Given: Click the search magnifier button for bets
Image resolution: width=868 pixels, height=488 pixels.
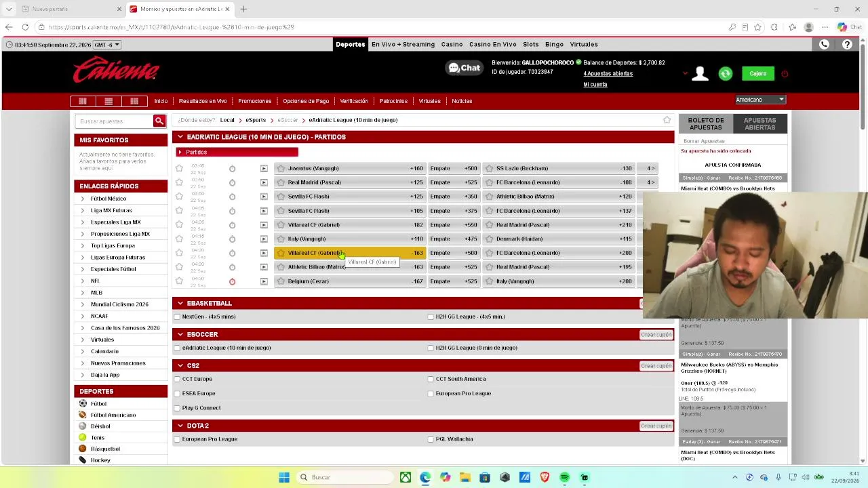Looking at the screenshot, I should tap(159, 121).
